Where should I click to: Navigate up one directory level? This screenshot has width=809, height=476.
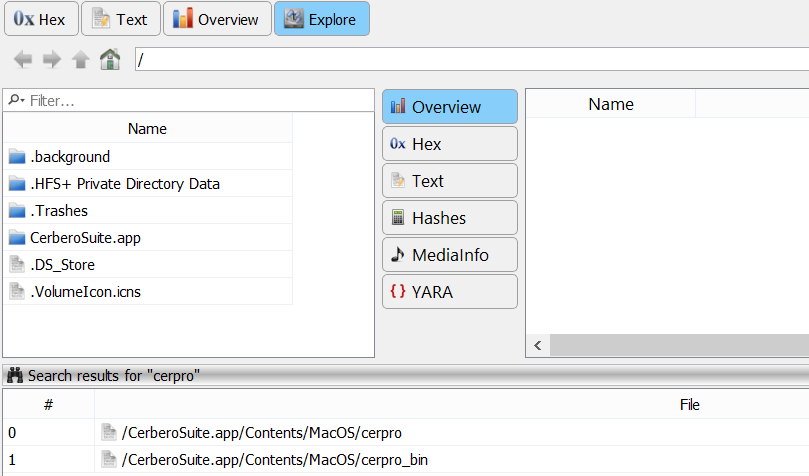coord(80,59)
